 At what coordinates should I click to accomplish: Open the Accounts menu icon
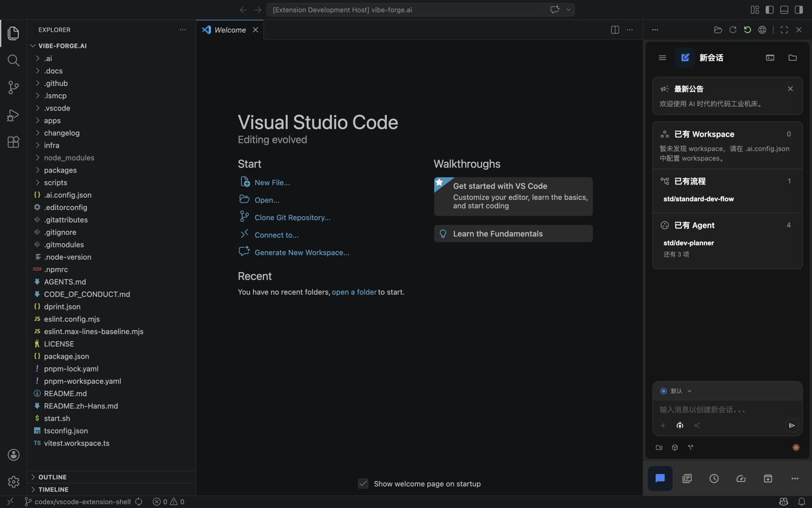[x=14, y=455]
